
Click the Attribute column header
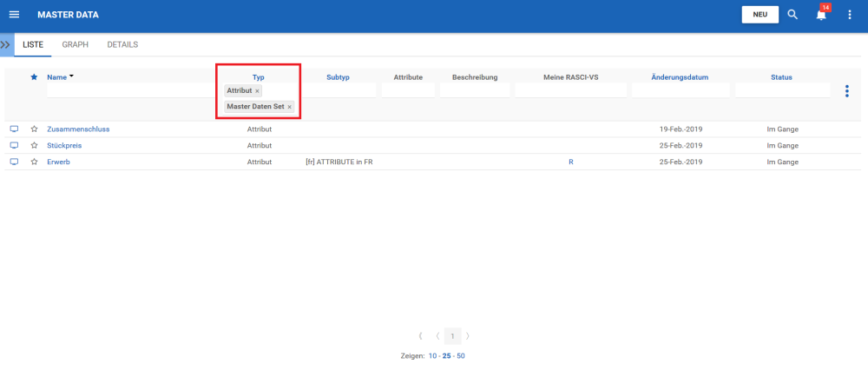coord(408,77)
